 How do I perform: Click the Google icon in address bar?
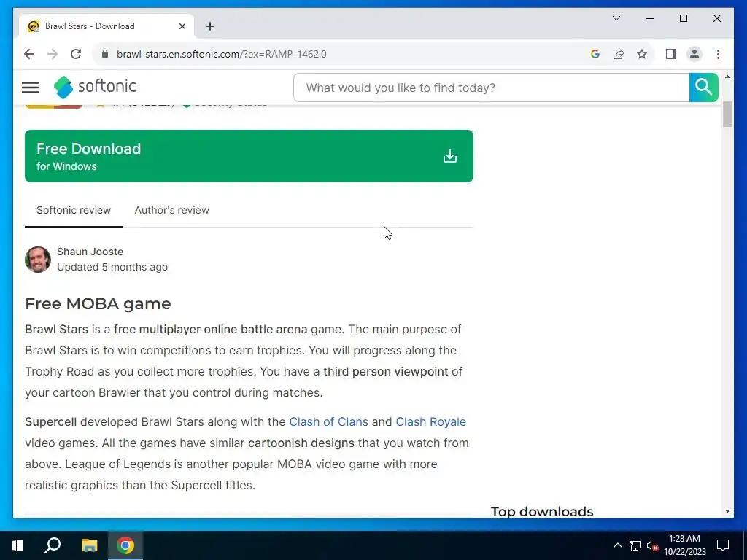(x=595, y=54)
